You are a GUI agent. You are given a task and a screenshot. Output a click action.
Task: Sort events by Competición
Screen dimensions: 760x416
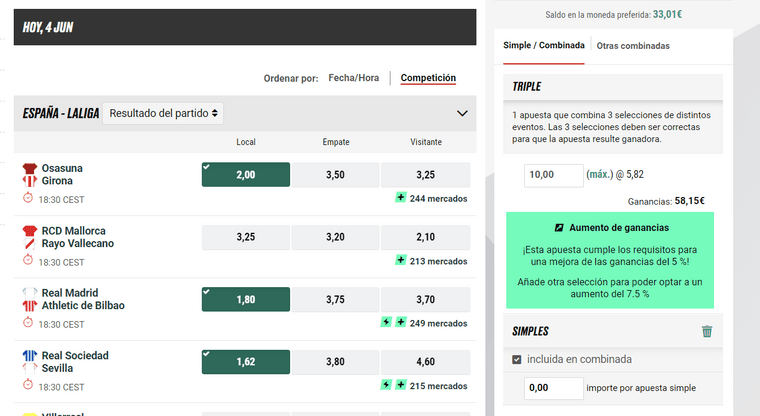(428, 78)
